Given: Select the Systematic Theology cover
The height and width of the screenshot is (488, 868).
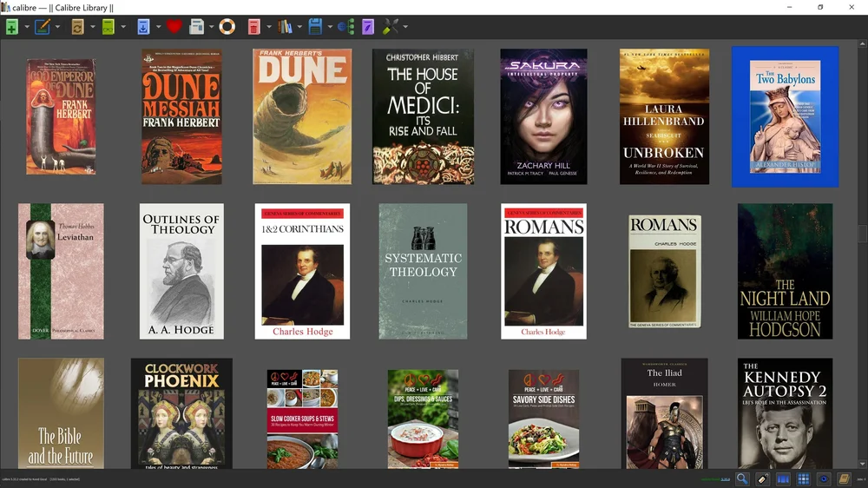Looking at the screenshot, I should pyautogui.click(x=423, y=271).
